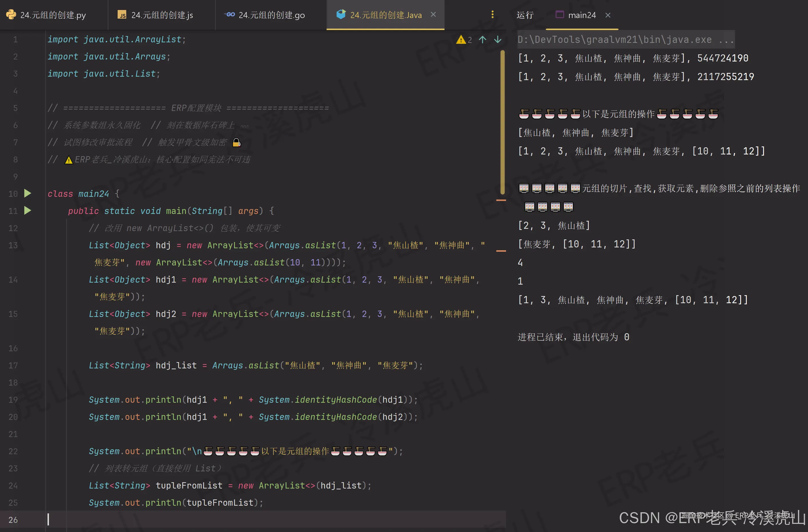
Task: Click the orange error stripe marker
Action: [x=501, y=200]
